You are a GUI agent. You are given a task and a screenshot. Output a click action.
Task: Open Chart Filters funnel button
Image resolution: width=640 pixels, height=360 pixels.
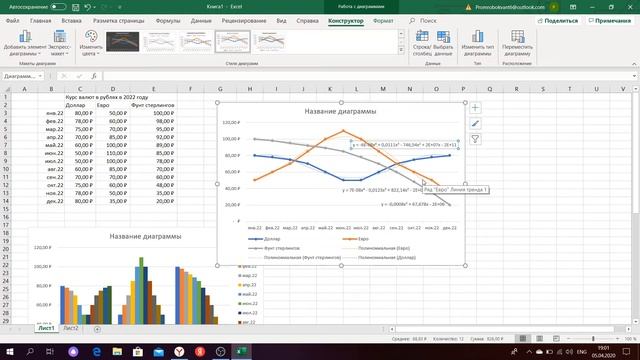(x=475, y=139)
